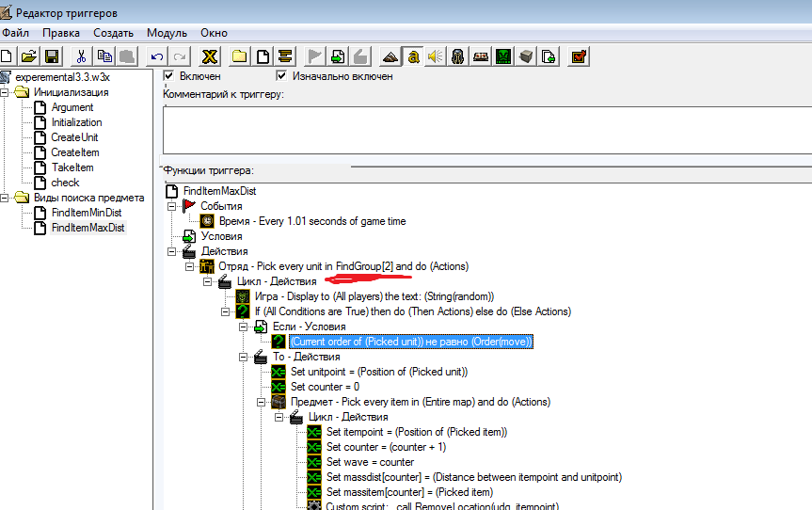Select Set counter = 0 action

[x=325, y=386]
